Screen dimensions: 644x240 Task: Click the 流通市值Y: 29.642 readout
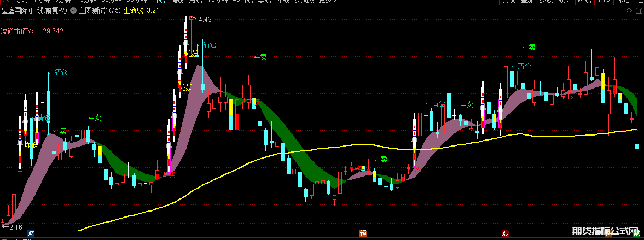(x=32, y=31)
